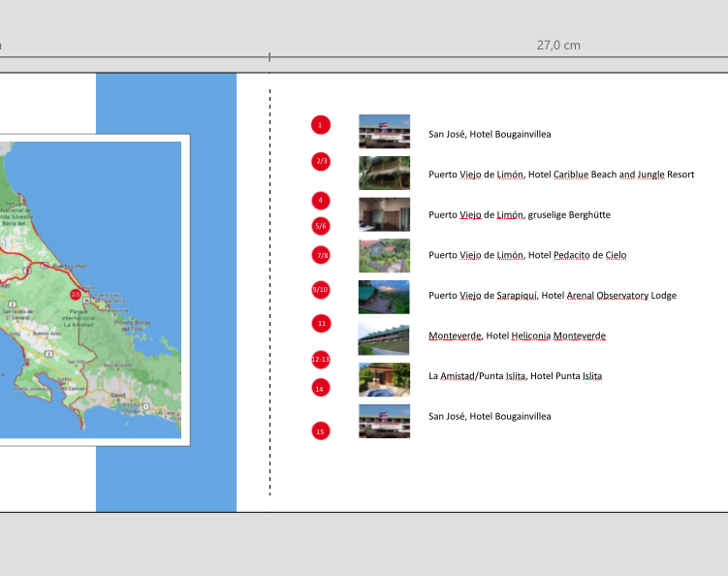The width and height of the screenshot is (728, 576).
Task: Select the red circle marker labeled 12-13
Action: (x=321, y=359)
